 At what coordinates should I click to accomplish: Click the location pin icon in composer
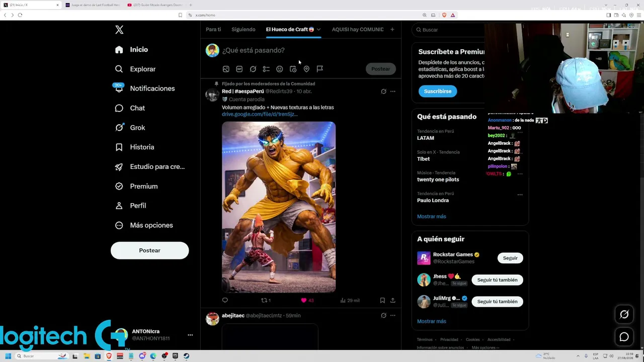point(306,69)
